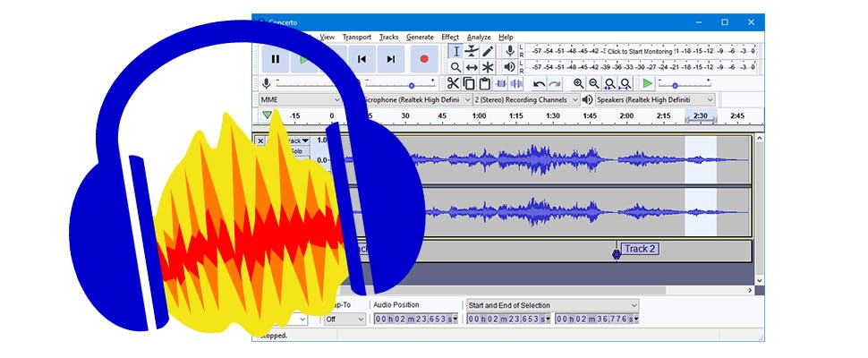The height and width of the screenshot is (358, 868).
Task: Close the audio track with X button
Action: point(260,141)
